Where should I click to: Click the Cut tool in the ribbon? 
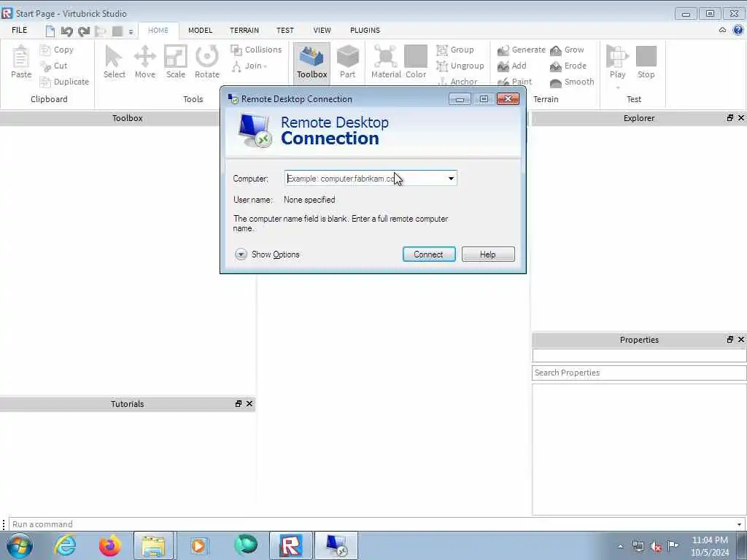click(54, 66)
